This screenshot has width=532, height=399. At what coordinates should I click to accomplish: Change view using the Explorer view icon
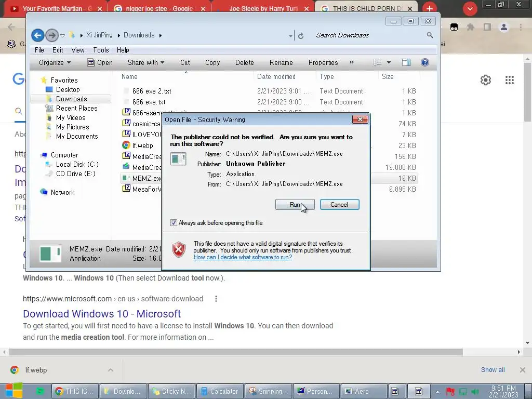pyautogui.click(x=377, y=62)
